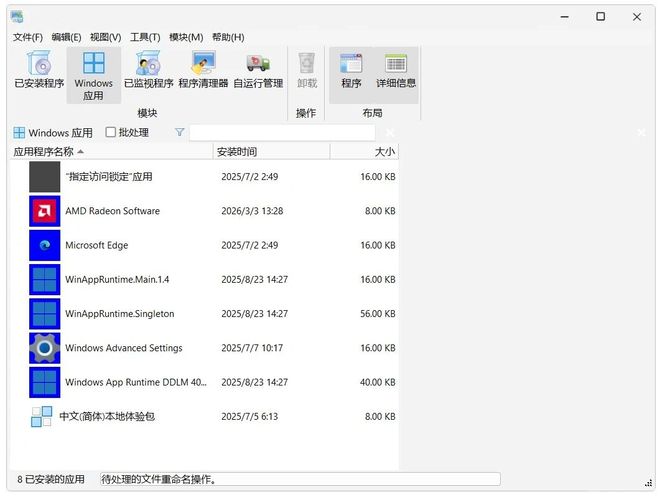660x497 pixels.
Task: Click the filter search input field
Action: coord(282,133)
